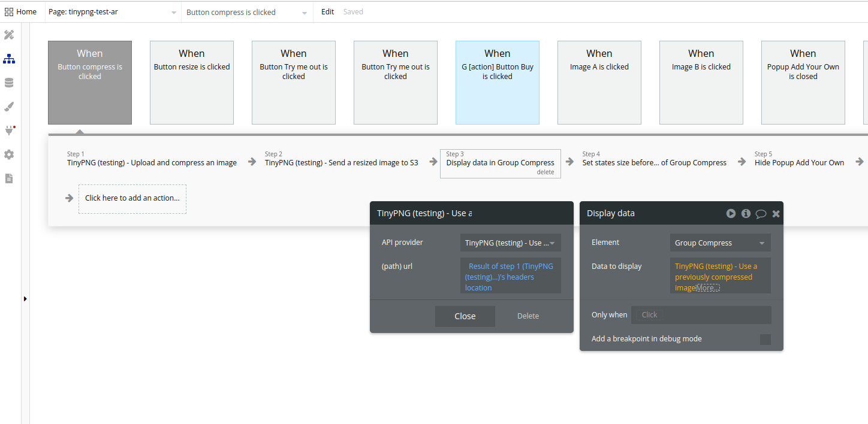Open the Button compress is clicked workflow dropdown

(x=247, y=12)
